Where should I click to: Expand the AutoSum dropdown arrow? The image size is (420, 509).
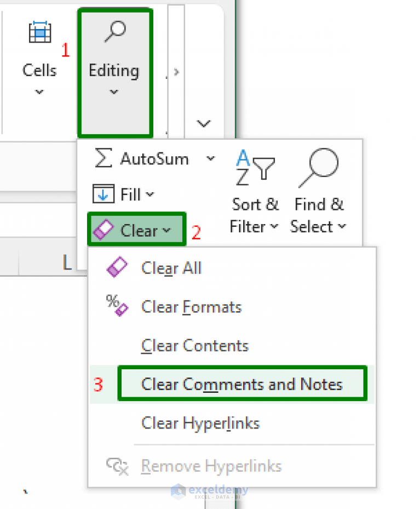pyautogui.click(x=210, y=158)
